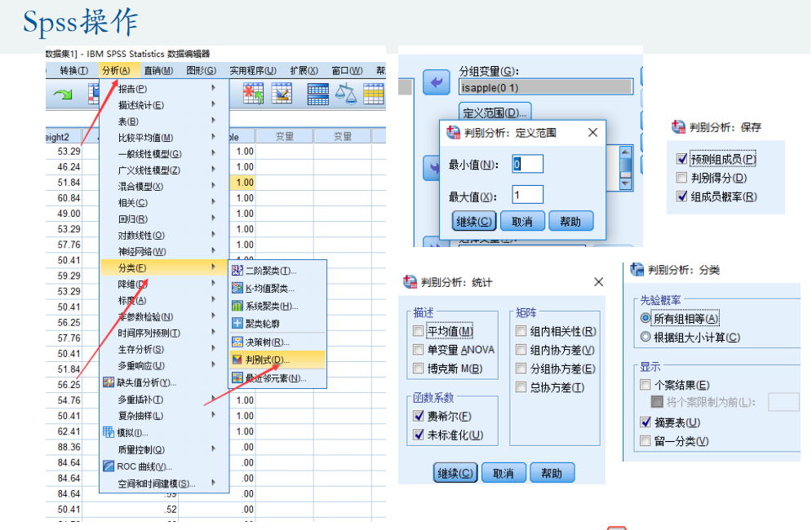Expand the Reports (报告) submenu
Image resolution: width=812 pixels, height=530 pixels.
[164, 89]
